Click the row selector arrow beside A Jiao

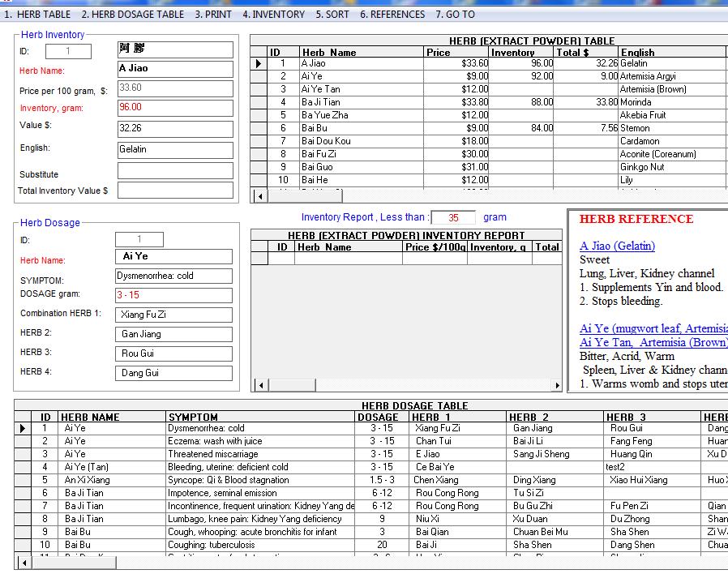tap(259, 63)
